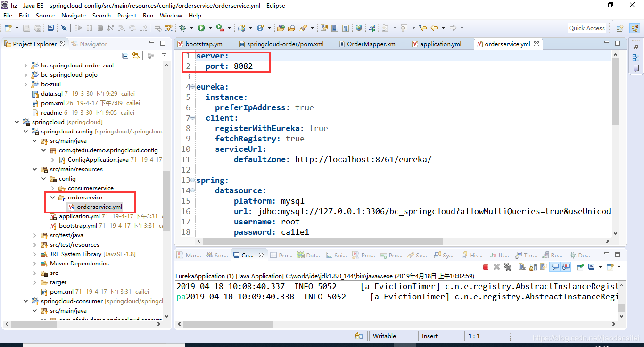
Task: Switch to the Navigator view tab
Action: 89,44
